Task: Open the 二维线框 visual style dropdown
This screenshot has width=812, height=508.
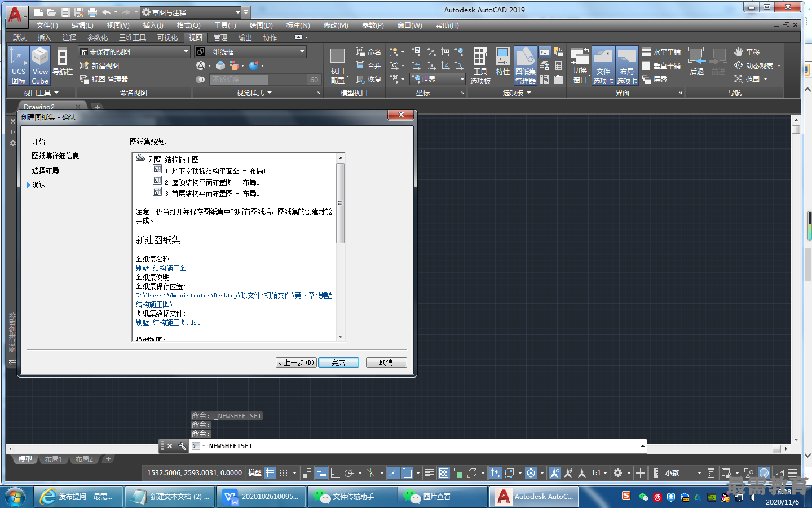Action: [250, 51]
